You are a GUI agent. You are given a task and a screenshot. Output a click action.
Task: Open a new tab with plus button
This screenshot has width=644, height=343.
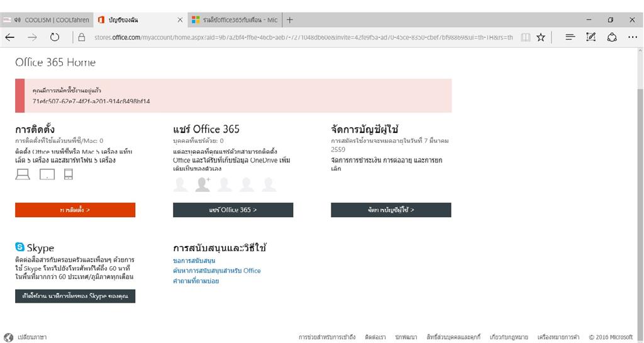289,20
